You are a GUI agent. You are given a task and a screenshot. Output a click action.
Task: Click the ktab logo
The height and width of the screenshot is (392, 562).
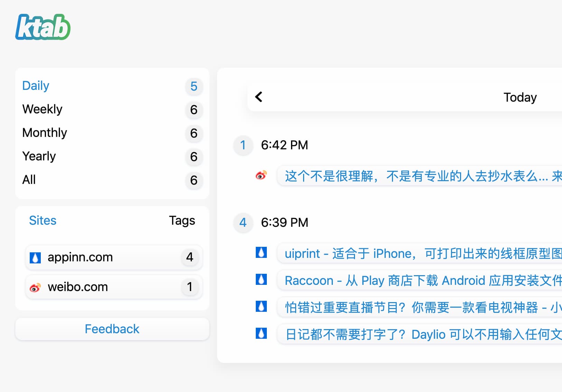[x=43, y=27]
